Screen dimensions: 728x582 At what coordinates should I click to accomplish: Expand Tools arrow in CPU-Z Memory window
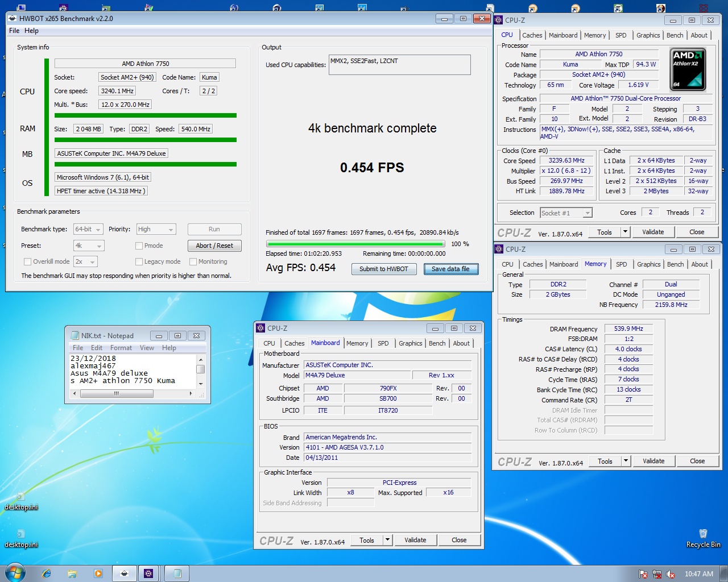[626, 461]
